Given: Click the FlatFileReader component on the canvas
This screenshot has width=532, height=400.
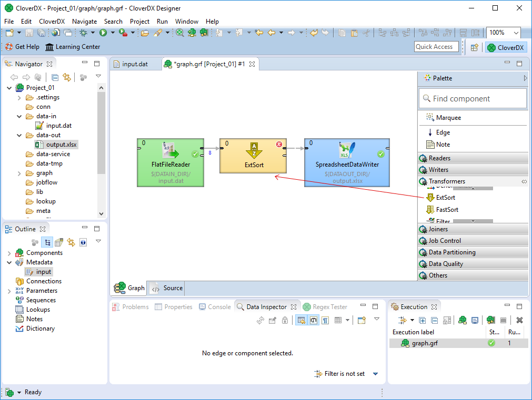Looking at the screenshot, I should point(170,162).
